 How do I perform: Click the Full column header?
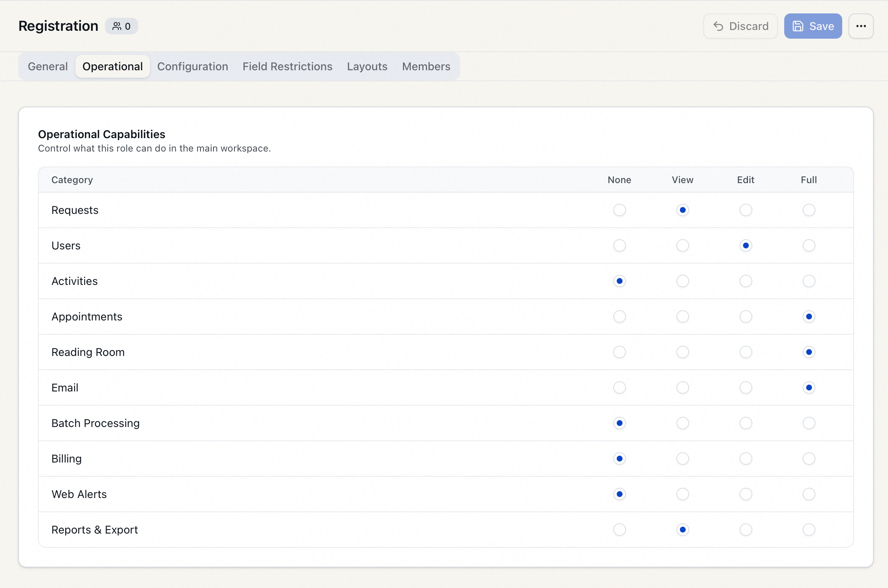tap(809, 180)
